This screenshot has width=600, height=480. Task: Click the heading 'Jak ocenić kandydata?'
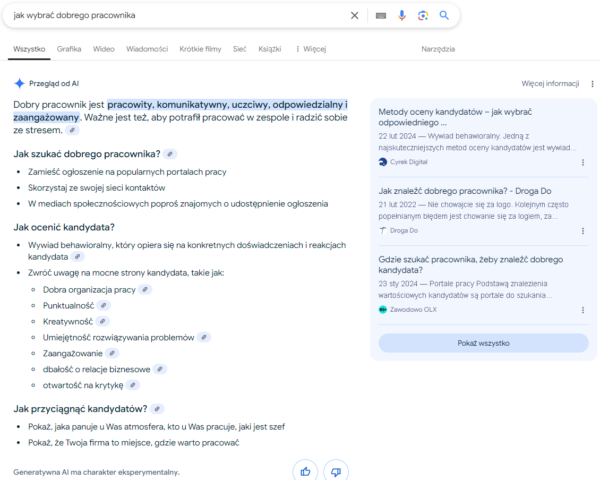(64, 227)
